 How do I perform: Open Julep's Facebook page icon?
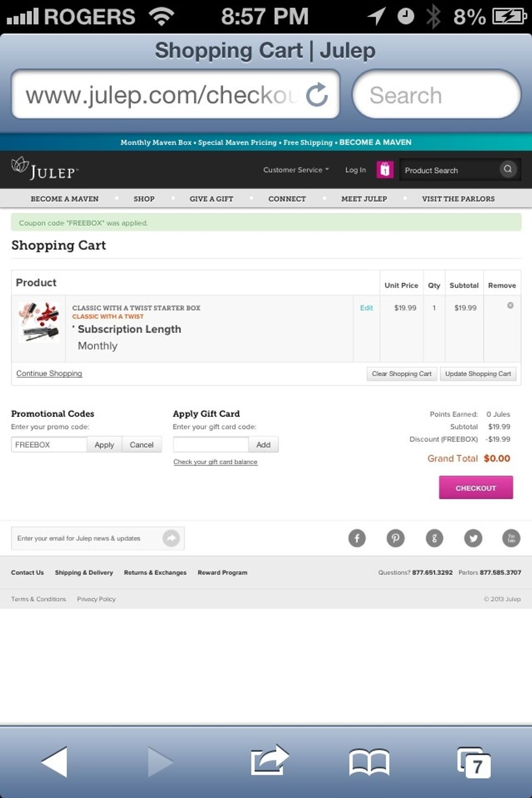click(357, 538)
